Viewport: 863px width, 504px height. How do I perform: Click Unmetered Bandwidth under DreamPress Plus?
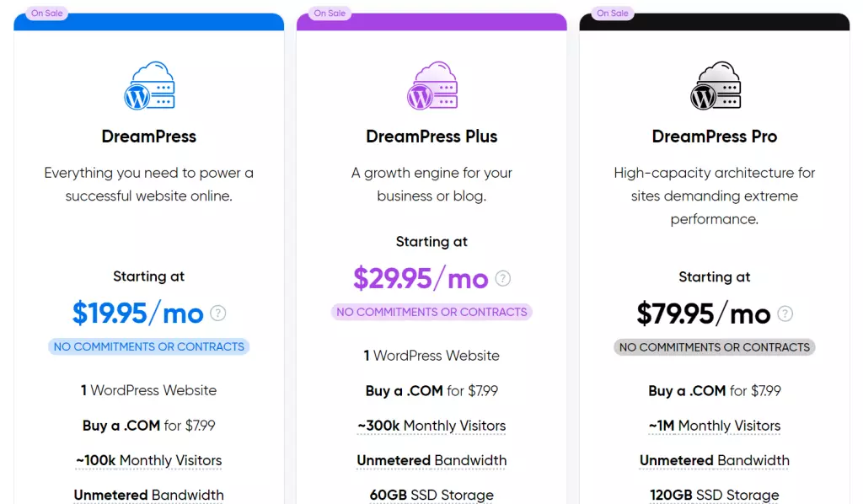click(x=431, y=460)
